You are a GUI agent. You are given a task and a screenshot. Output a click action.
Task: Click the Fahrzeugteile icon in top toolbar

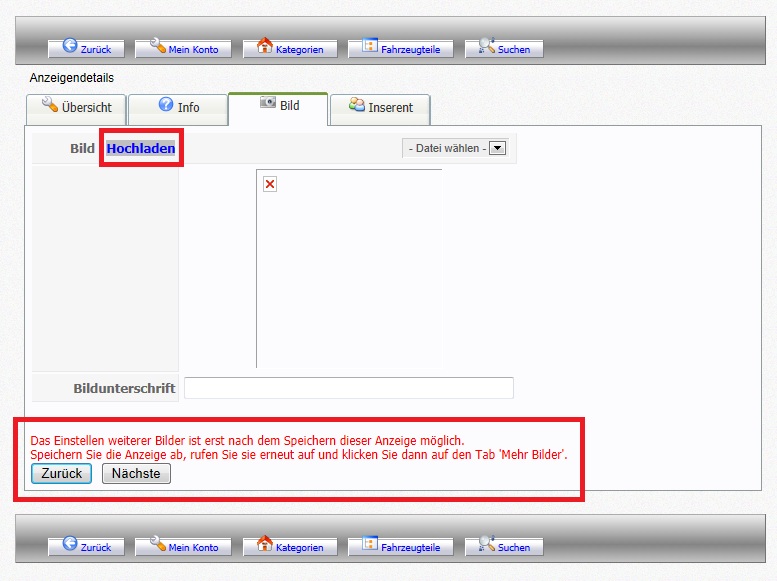[x=370, y=45]
